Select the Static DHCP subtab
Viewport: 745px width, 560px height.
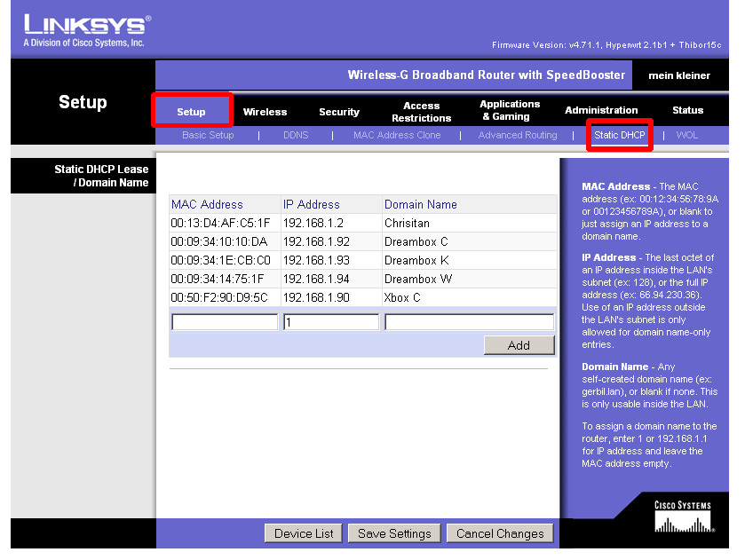(620, 135)
